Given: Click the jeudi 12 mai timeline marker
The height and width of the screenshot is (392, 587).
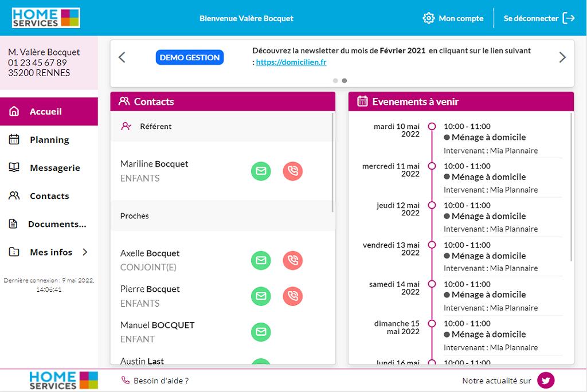Looking at the screenshot, I should (432, 205).
